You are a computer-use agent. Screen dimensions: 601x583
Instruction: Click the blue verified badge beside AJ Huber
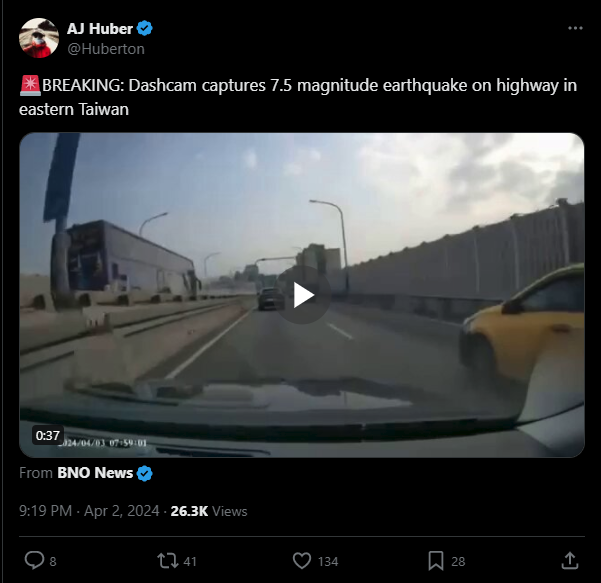coord(145,28)
